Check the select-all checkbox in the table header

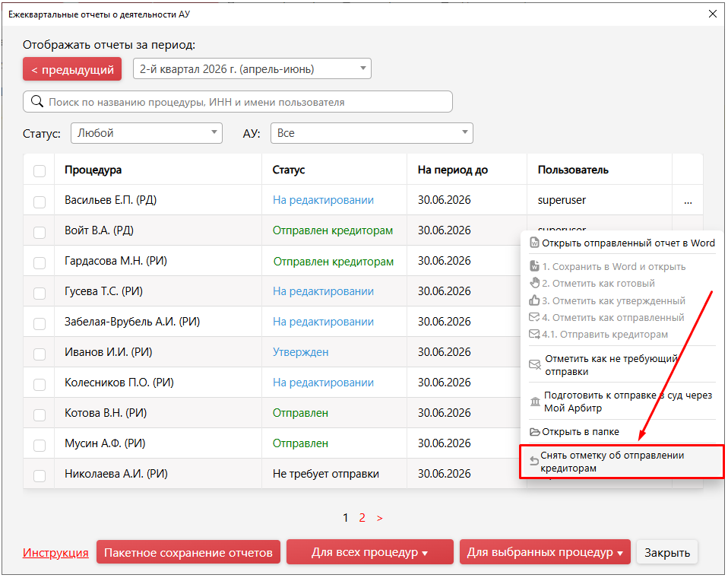pyautogui.click(x=40, y=170)
